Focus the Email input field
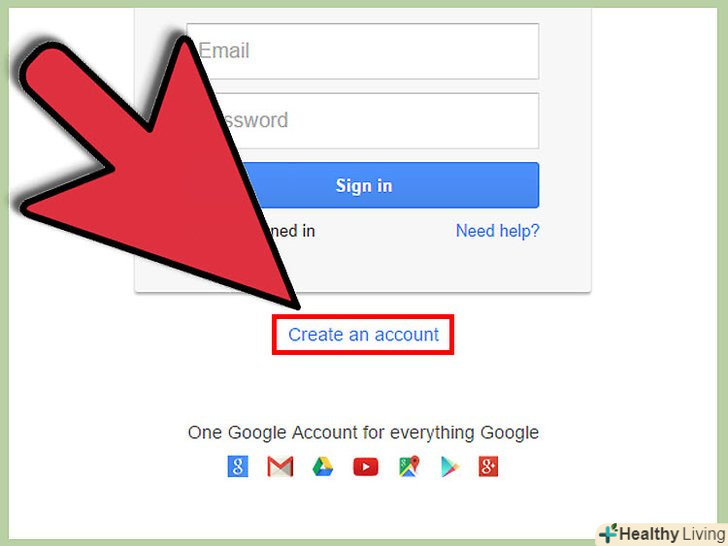 (363, 51)
